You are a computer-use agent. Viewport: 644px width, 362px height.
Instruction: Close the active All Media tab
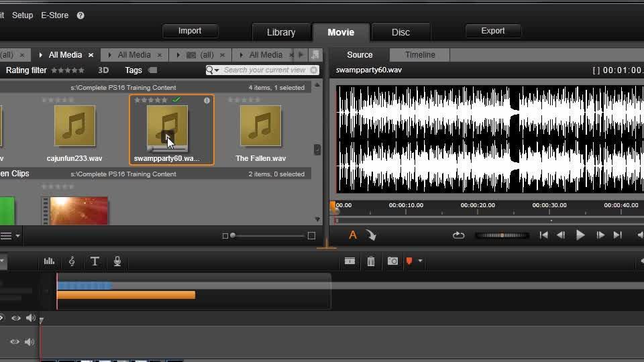pyautogui.click(x=91, y=55)
